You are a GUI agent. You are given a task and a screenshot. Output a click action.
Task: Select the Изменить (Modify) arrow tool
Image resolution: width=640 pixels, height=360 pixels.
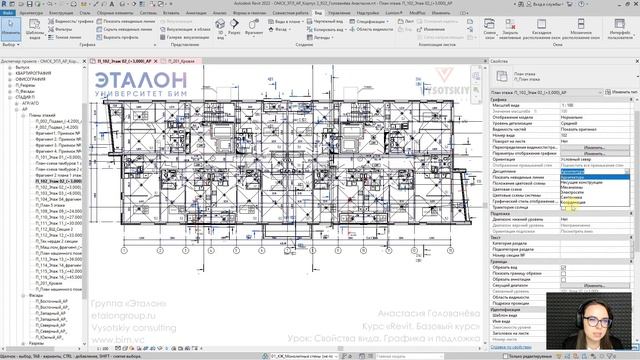coord(10,29)
